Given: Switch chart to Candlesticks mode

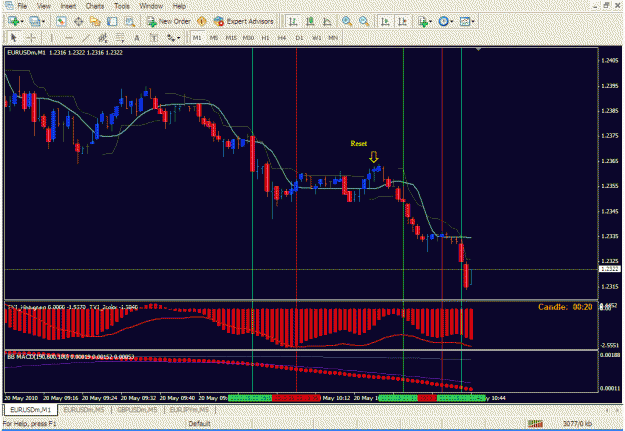Looking at the screenshot, I should (310, 21).
